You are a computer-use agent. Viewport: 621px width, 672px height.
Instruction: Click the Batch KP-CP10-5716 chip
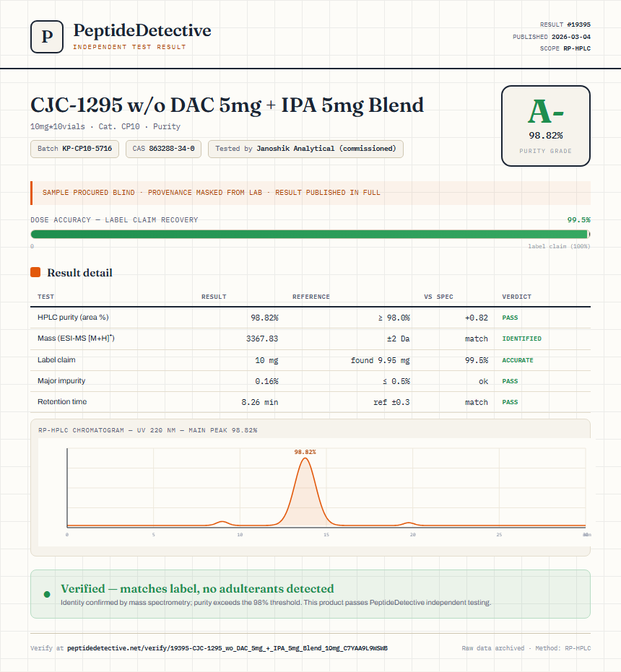pyautogui.click(x=74, y=149)
